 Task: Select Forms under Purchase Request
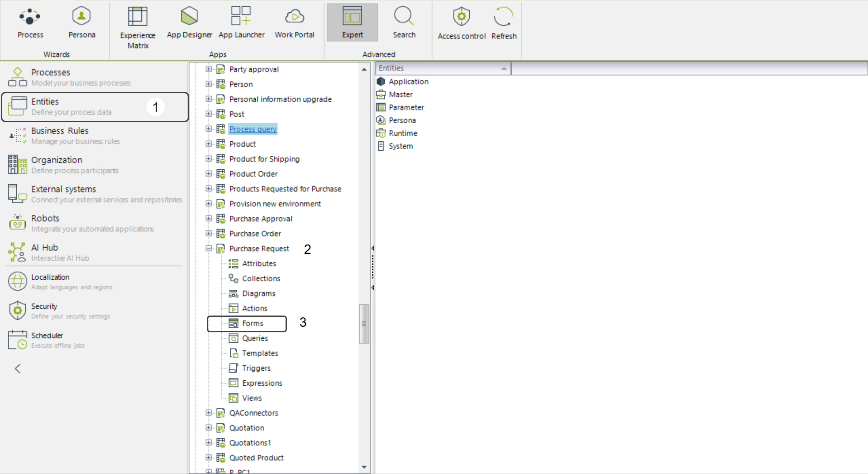[x=252, y=323]
